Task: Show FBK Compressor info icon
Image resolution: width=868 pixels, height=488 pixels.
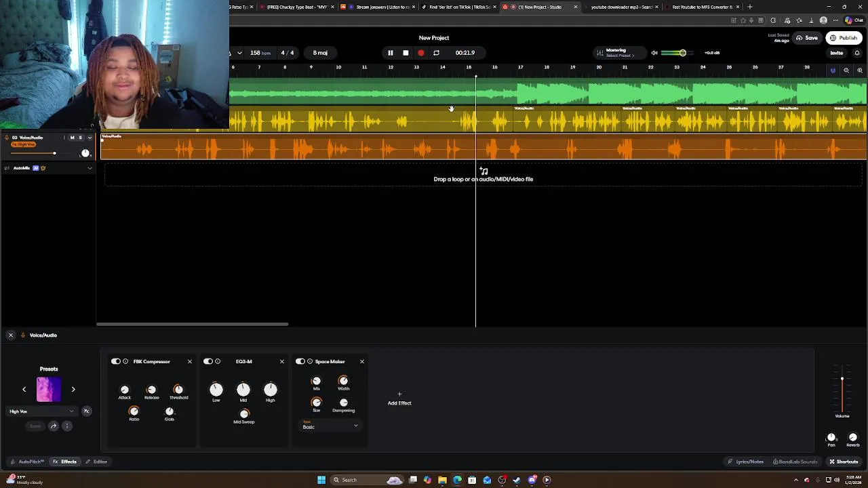Action: click(x=125, y=361)
